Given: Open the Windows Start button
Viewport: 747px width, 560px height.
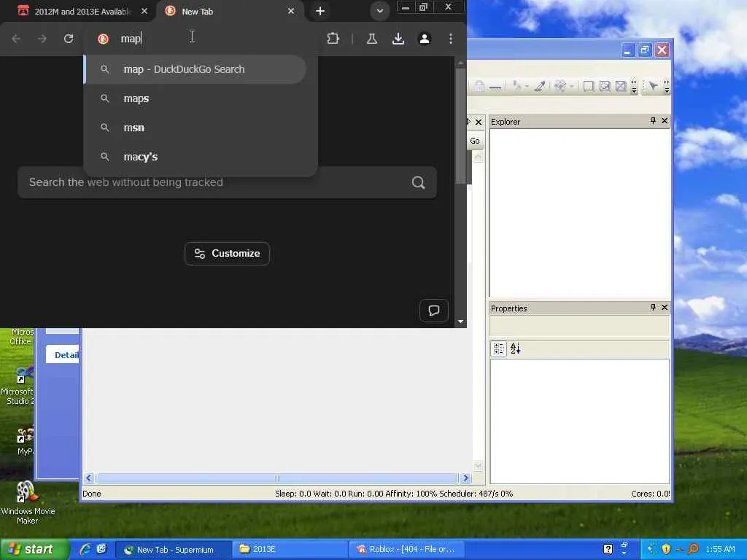Looking at the screenshot, I should point(35,550).
